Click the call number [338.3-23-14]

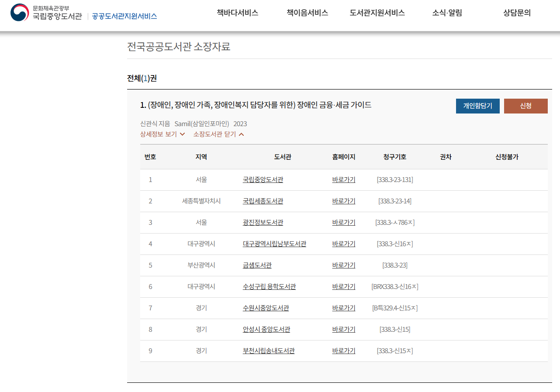[x=395, y=201]
